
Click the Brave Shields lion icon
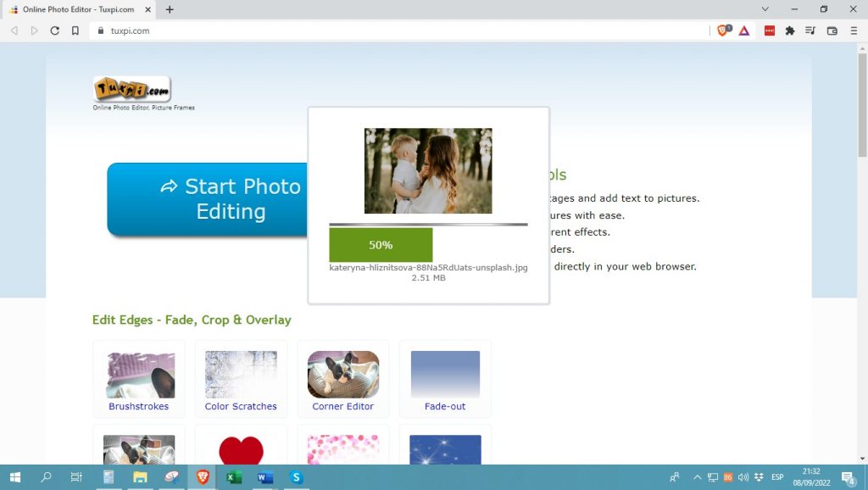click(x=723, y=31)
